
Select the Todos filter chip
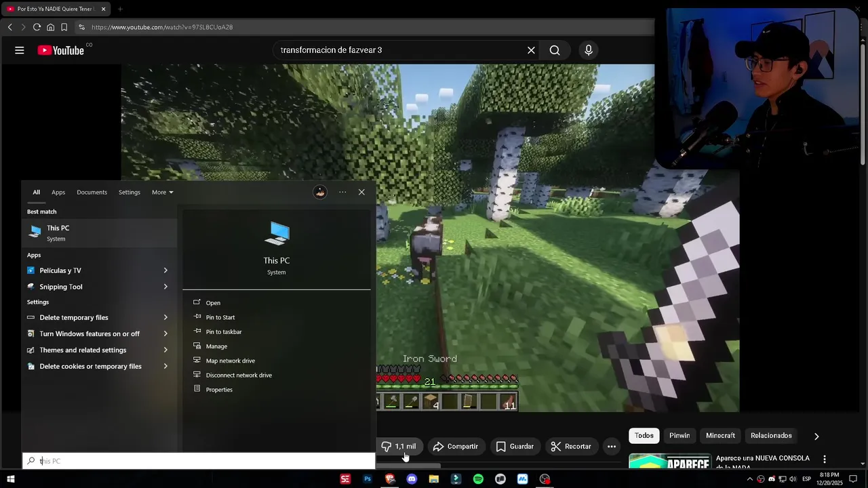(644, 436)
